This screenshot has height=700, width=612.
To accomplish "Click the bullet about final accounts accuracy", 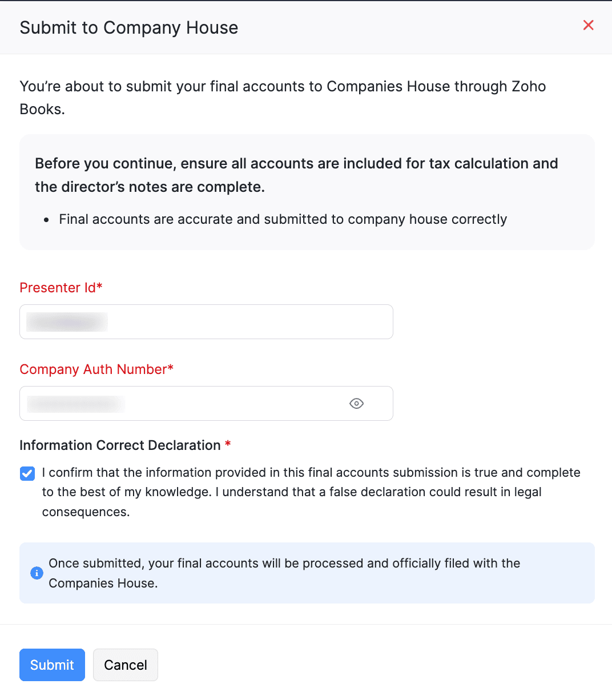I will point(283,219).
